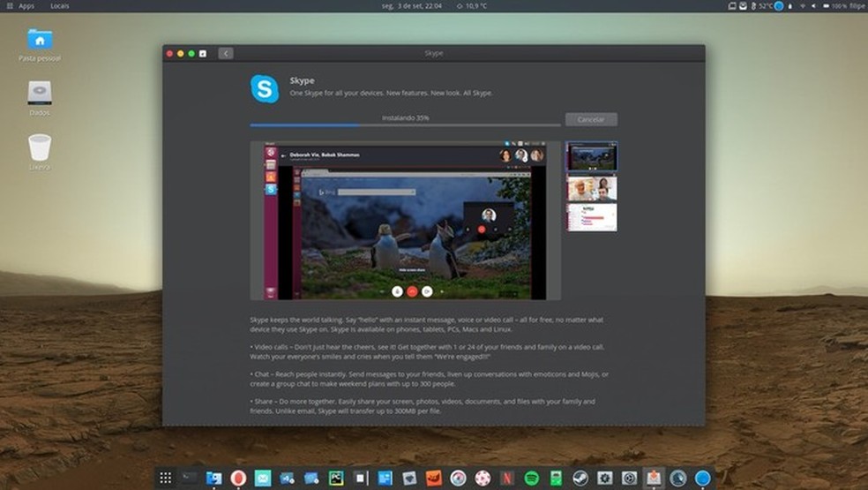Screen dimensions: 868x490
Task: Click the installation progress bar
Action: pos(405,125)
